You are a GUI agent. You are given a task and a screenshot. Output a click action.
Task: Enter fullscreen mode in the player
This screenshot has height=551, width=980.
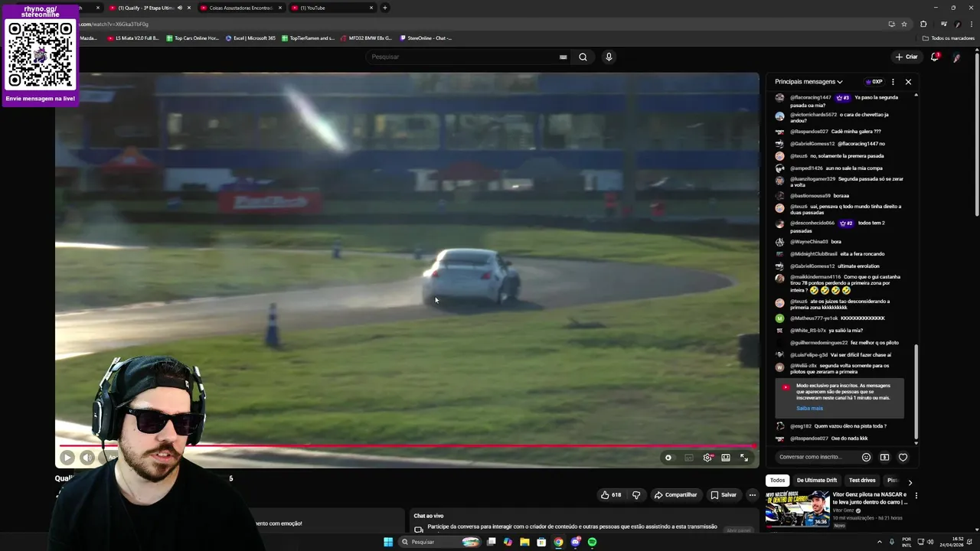744,458
